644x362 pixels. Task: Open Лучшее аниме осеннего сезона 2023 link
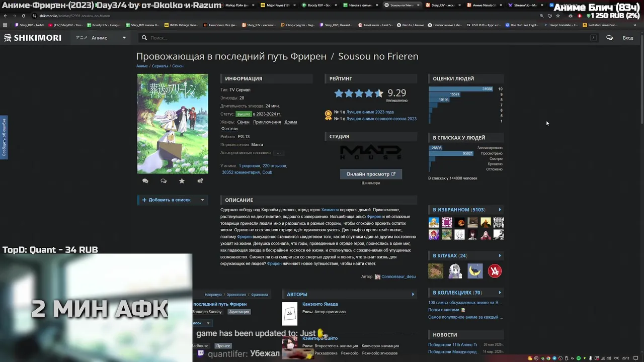click(x=381, y=119)
